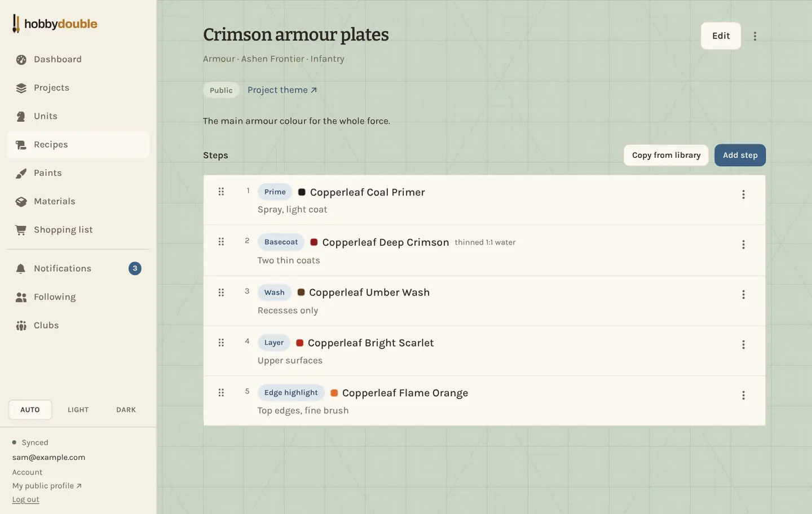
Task: Click the Account link in sidebar
Action: [x=27, y=472]
